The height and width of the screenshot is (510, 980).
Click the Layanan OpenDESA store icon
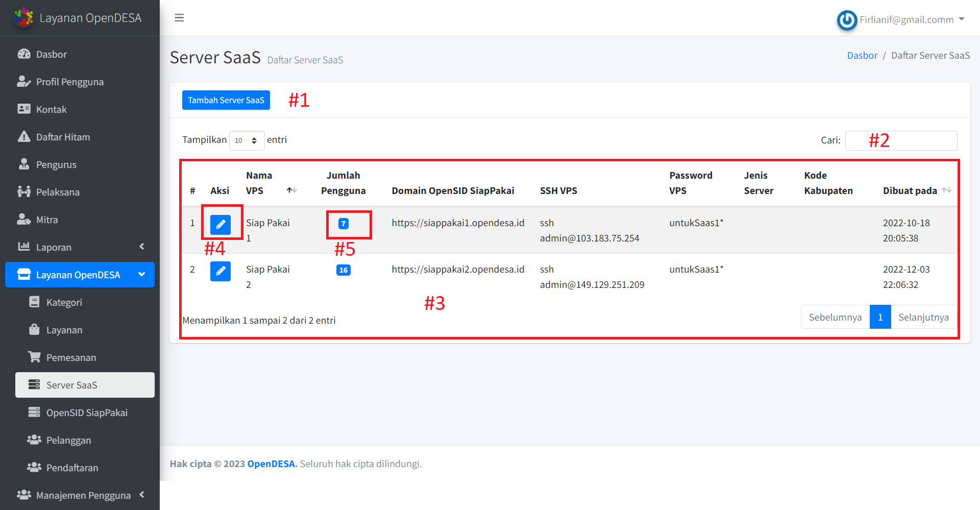[24, 275]
